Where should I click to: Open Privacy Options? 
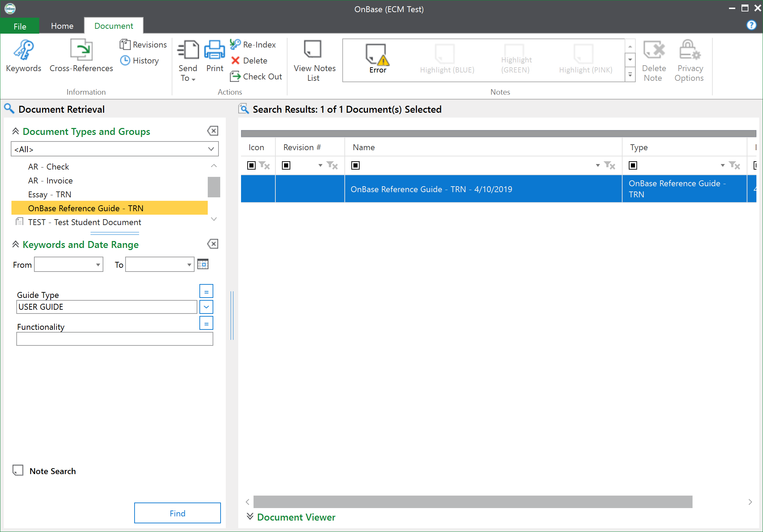[x=689, y=61]
